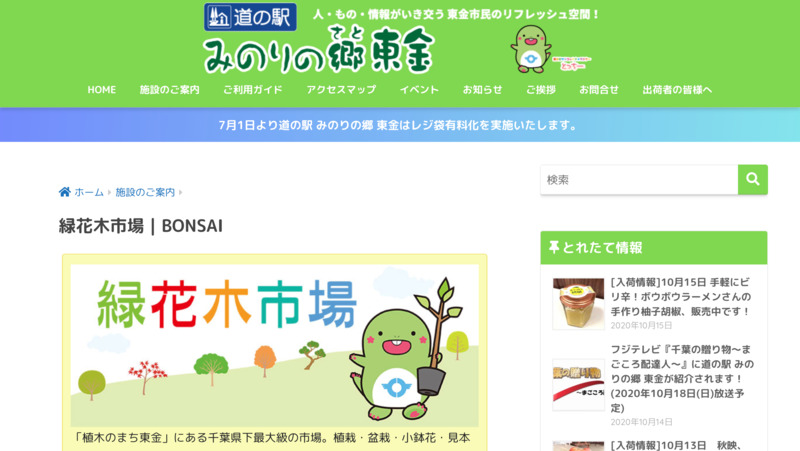Open the アクセスマップ menu item
The height and width of the screenshot is (451, 800).
pyautogui.click(x=341, y=90)
